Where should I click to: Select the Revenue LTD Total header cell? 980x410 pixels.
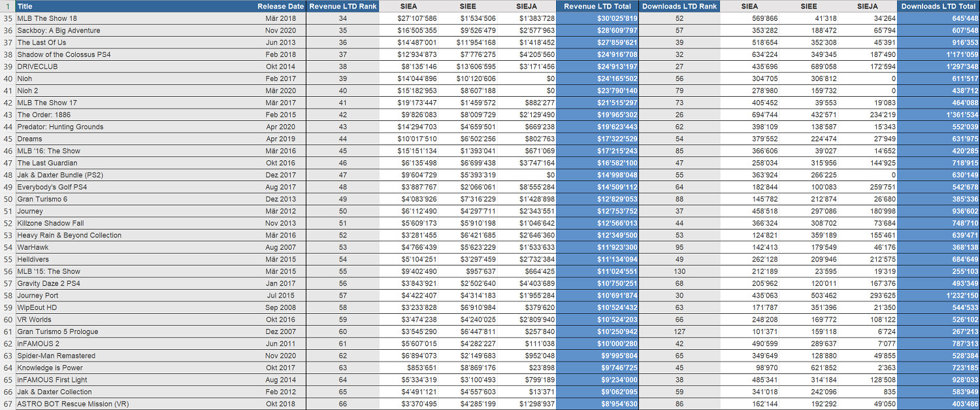point(597,6)
